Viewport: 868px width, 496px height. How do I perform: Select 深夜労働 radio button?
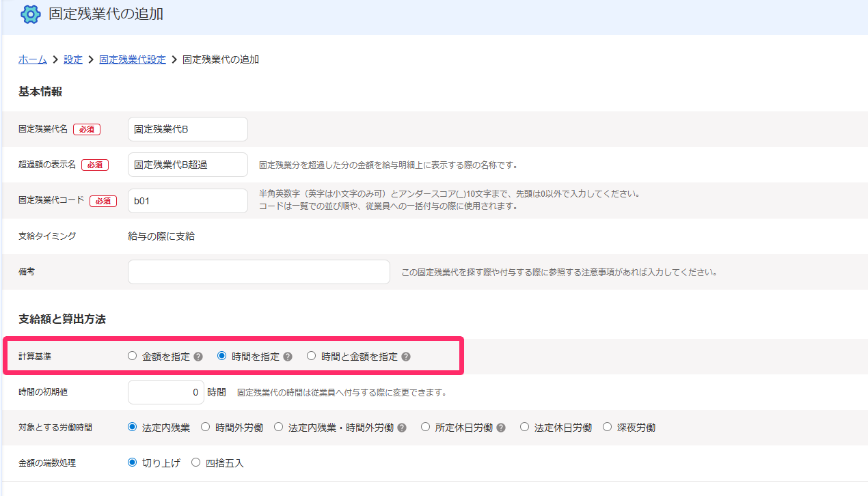[x=607, y=427]
